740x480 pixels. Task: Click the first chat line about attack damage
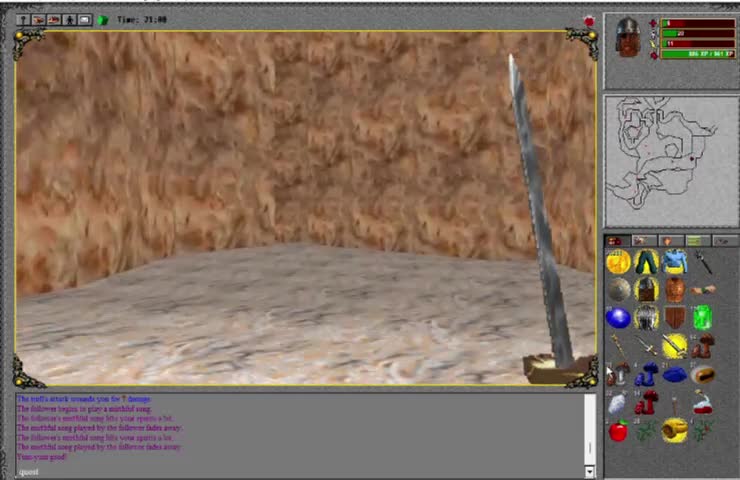click(x=84, y=399)
